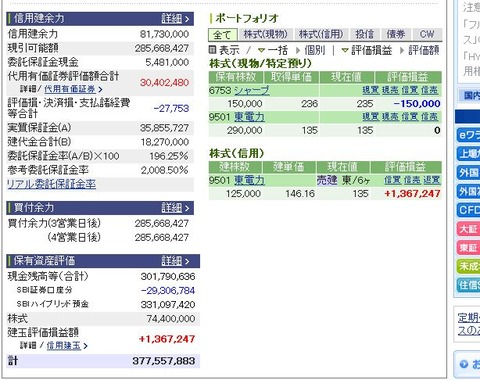Click the 東証 sidebar button
Viewport: 480px width, 380px height.
point(468,248)
